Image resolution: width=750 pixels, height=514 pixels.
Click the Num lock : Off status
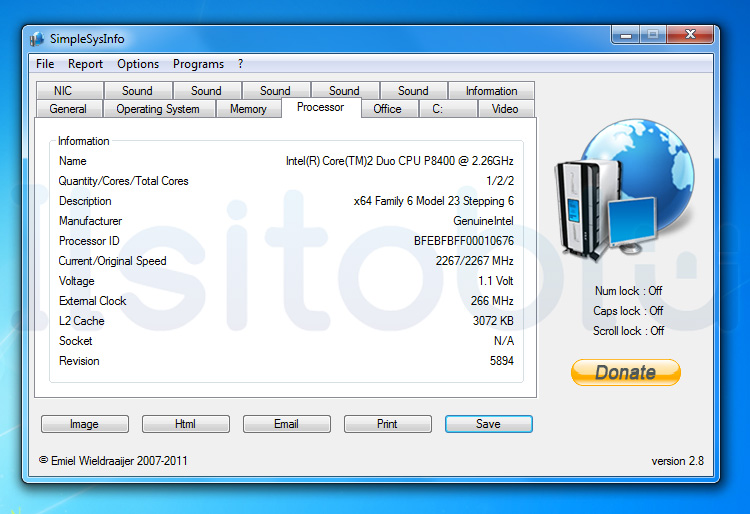pos(628,291)
